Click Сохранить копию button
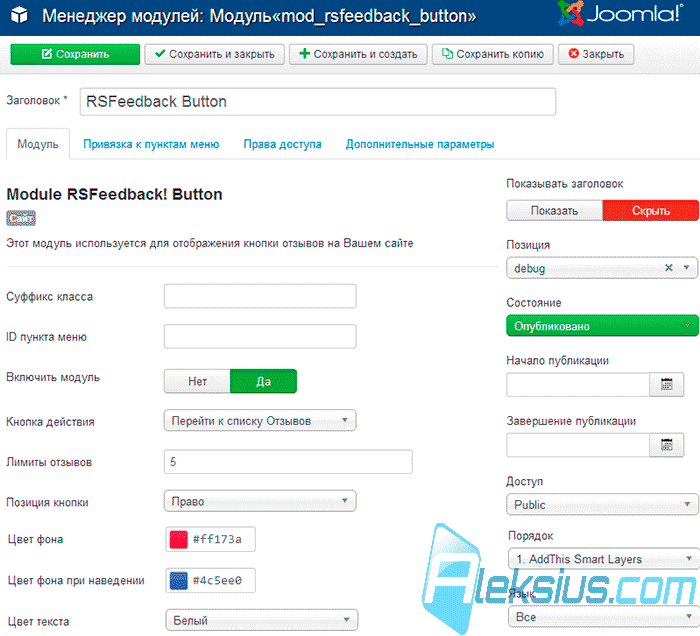This screenshot has width=700, height=636. [492, 54]
